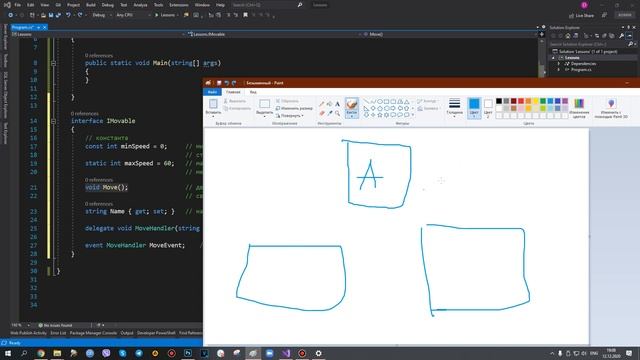
Task: Open the Extensions menu in Visual Studio
Action: point(179,5)
